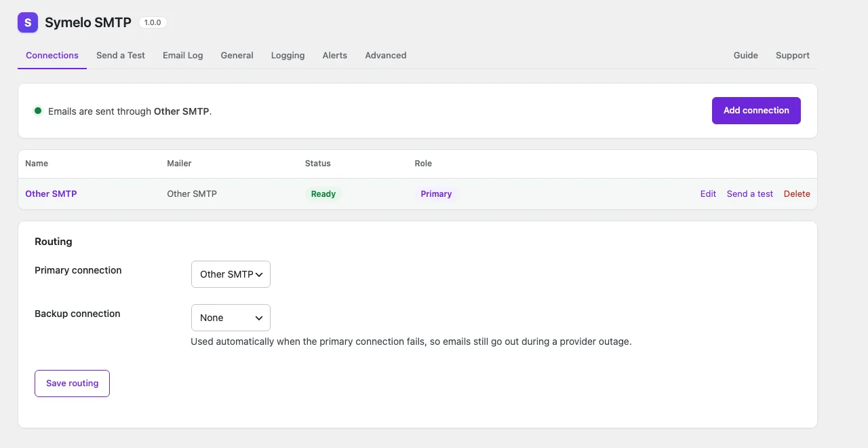This screenshot has width=868, height=448.
Task: Expand the Primary connection dropdown
Action: (231, 274)
